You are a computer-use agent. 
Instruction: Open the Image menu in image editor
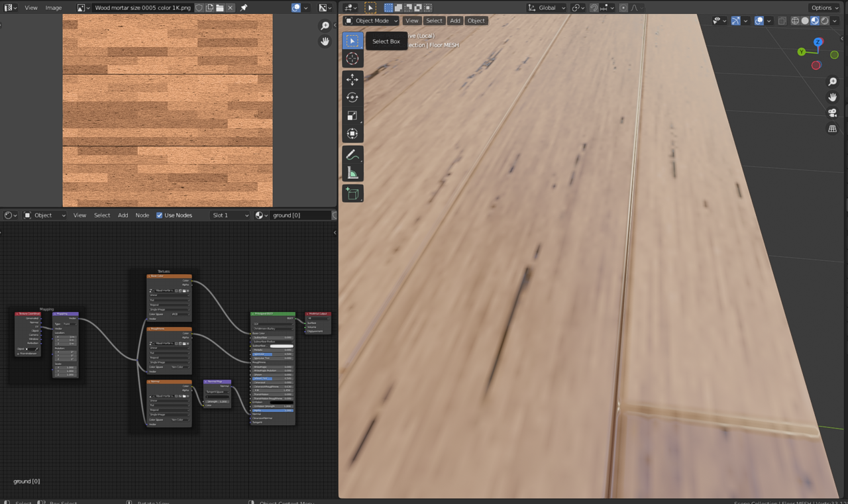[x=54, y=8]
